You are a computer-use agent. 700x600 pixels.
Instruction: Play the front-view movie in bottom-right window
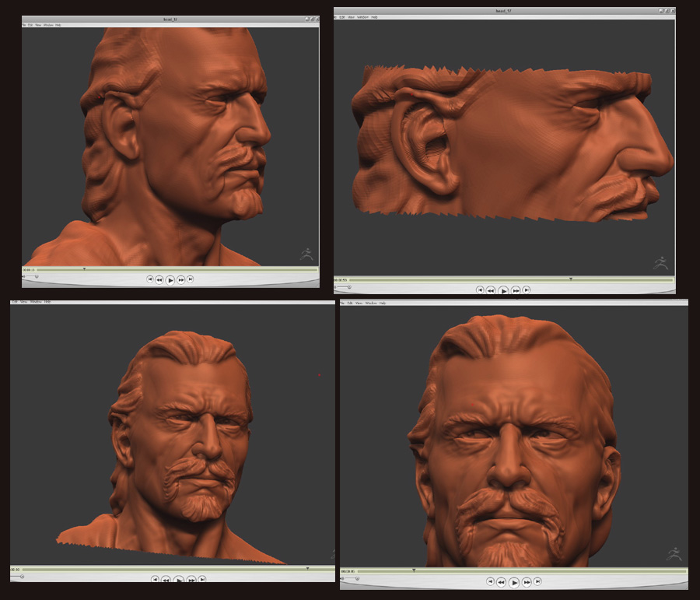[x=514, y=583]
